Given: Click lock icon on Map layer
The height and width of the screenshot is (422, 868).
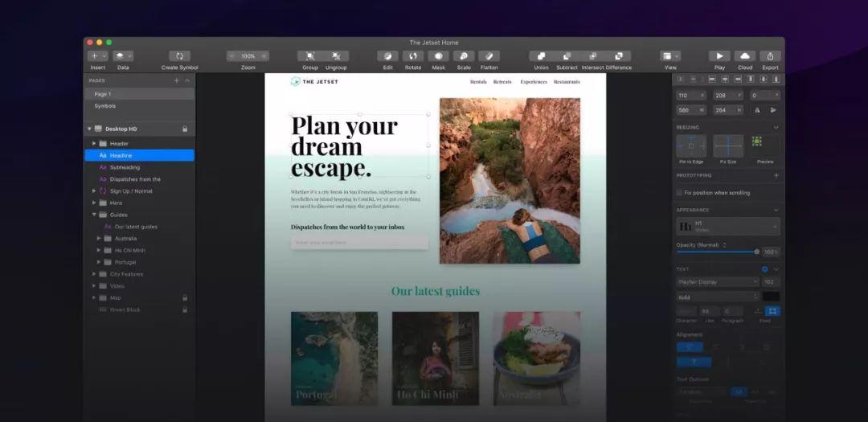Looking at the screenshot, I should pos(185,298).
